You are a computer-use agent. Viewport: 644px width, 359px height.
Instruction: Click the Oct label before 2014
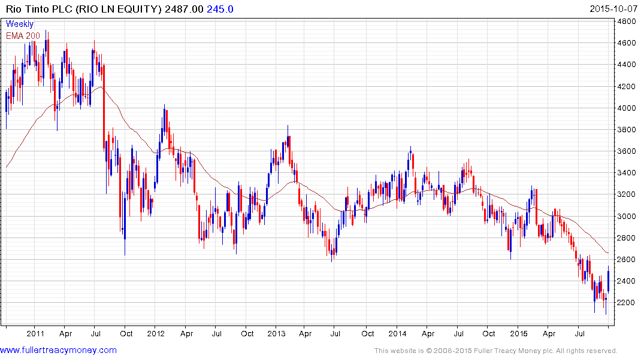click(x=368, y=333)
